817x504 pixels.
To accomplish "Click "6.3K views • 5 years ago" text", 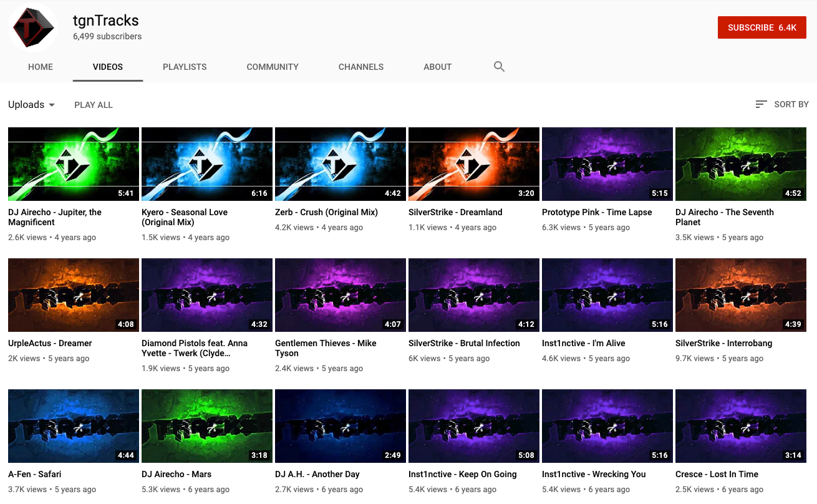I will [x=586, y=228].
